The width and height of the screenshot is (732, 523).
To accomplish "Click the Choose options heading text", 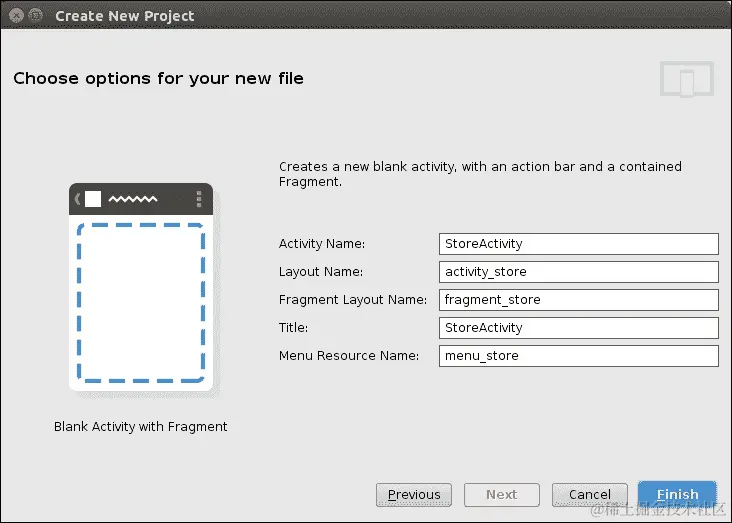I will click(158, 78).
